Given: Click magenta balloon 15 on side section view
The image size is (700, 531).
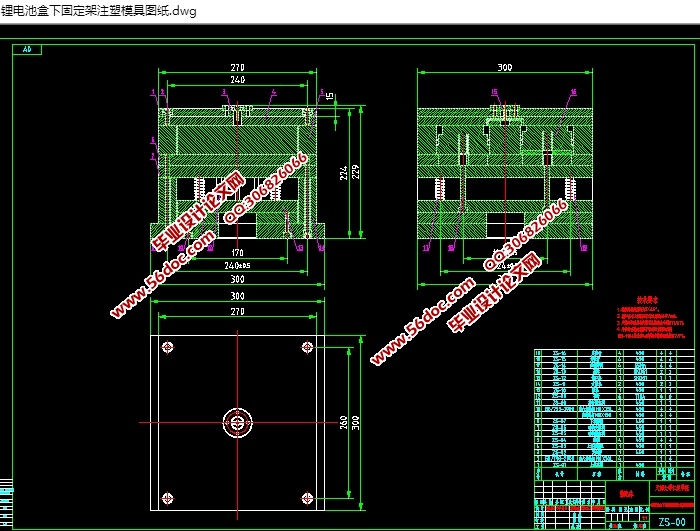Looking at the screenshot, I should (x=494, y=92).
